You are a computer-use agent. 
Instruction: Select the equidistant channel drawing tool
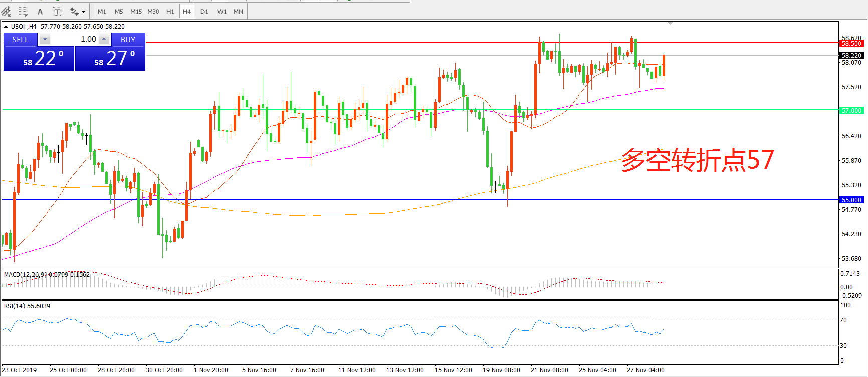[6, 11]
